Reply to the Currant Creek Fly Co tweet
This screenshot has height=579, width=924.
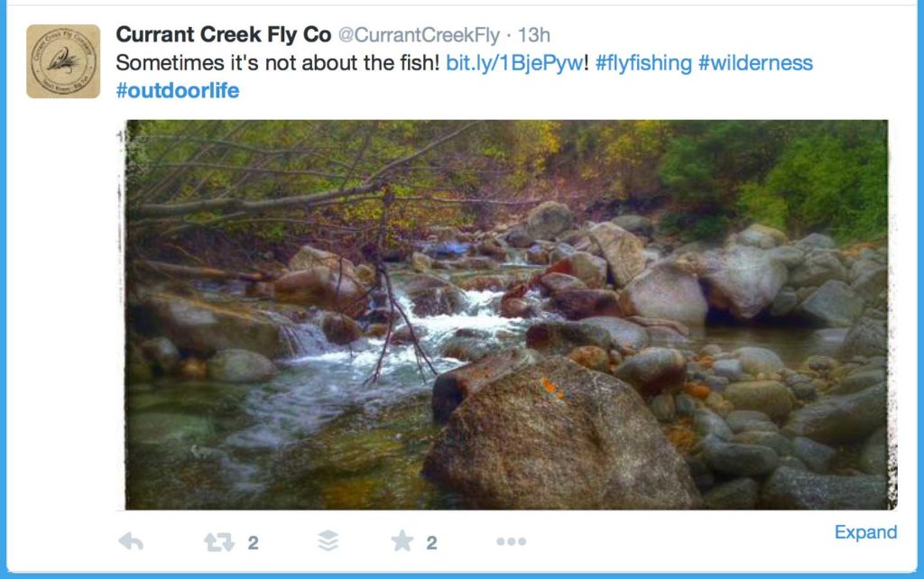tap(132, 541)
